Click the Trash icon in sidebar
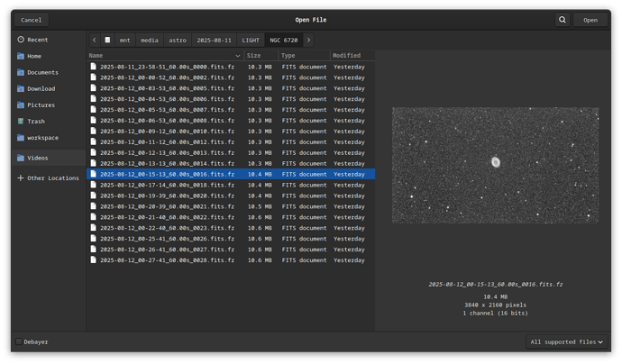Screen dimensions: 622x364 pyautogui.click(x=21, y=121)
